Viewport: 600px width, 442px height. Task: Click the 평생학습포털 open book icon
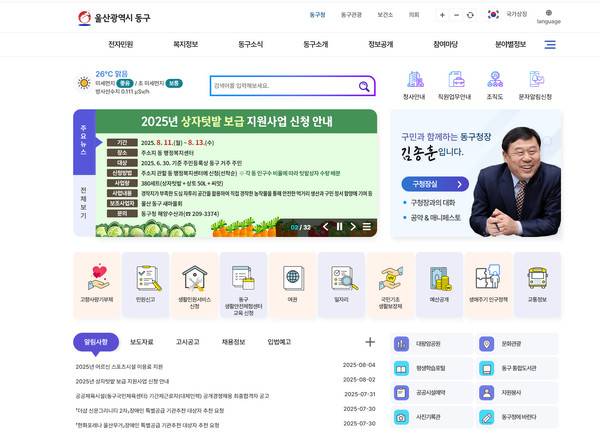pyautogui.click(x=401, y=369)
